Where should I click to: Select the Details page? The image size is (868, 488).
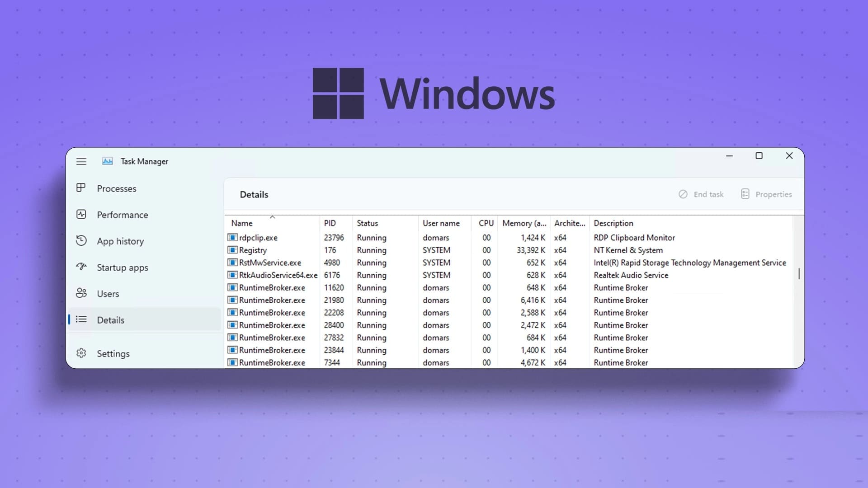pos(145,319)
